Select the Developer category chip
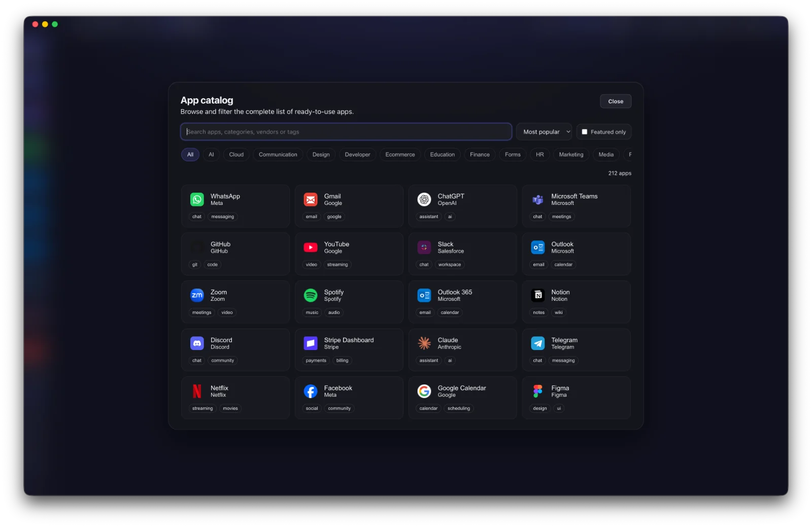This screenshot has width=812, height=527. (x=357, y=155)
